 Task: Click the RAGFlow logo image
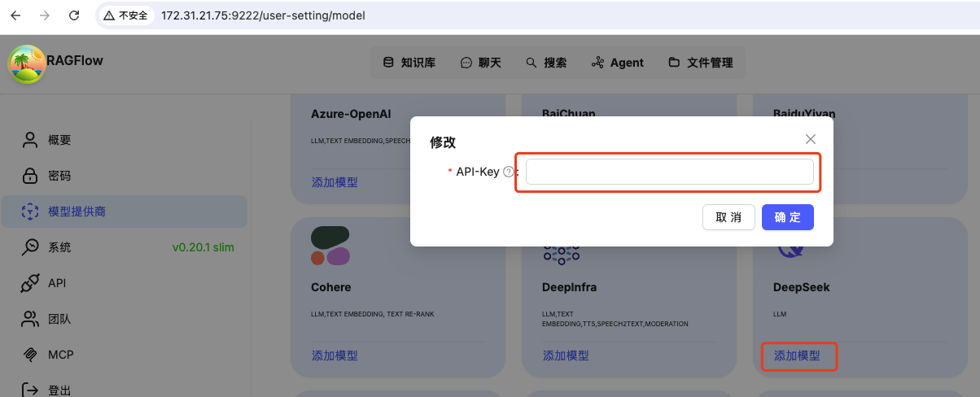pyautogui.click(x=27, y=64)
